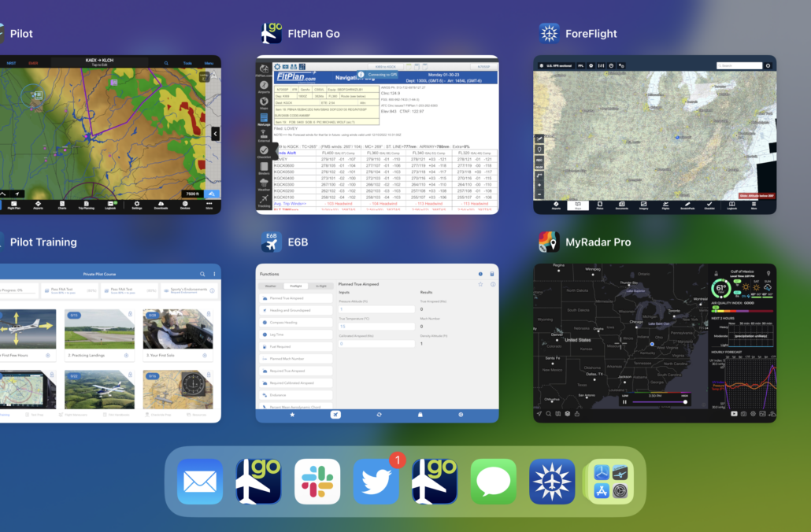Open Logbook in Pilot bottom bar
811x532 pixels.
[111, 205]
